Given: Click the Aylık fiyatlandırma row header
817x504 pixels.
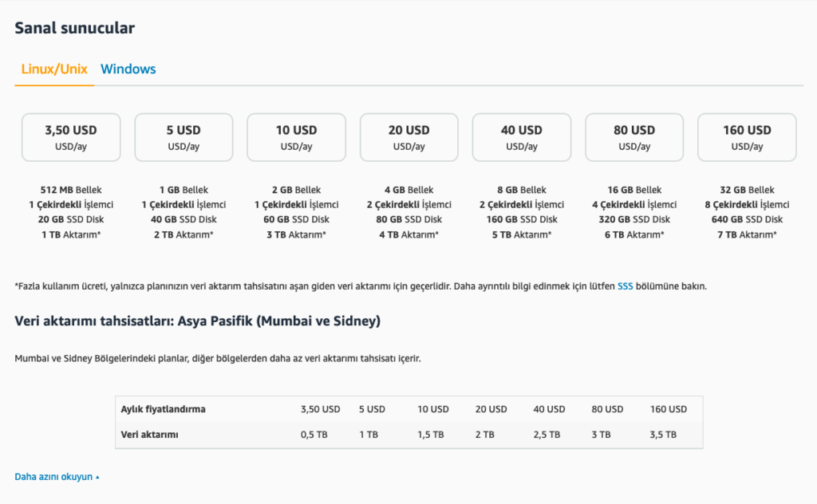Looking at the screenshot, I should click(x=163, y=409).
